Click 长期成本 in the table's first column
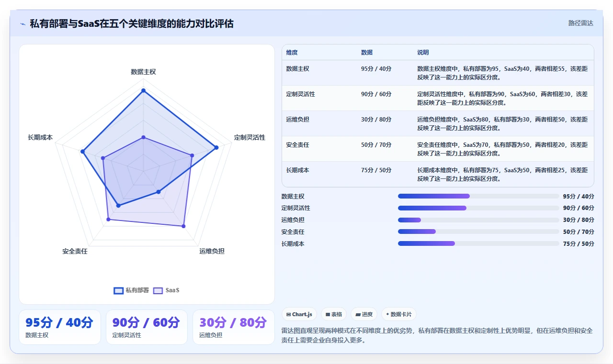Screen dimensions: 613x364 [297, 170]
